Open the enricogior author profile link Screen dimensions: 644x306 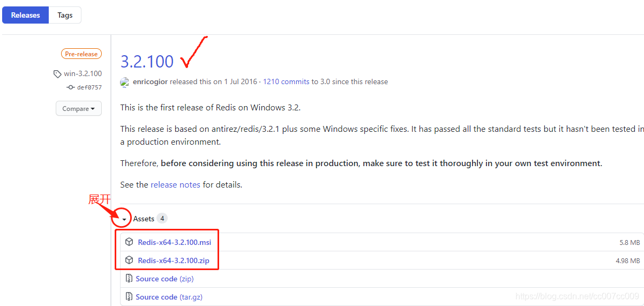tap(150, 81)
